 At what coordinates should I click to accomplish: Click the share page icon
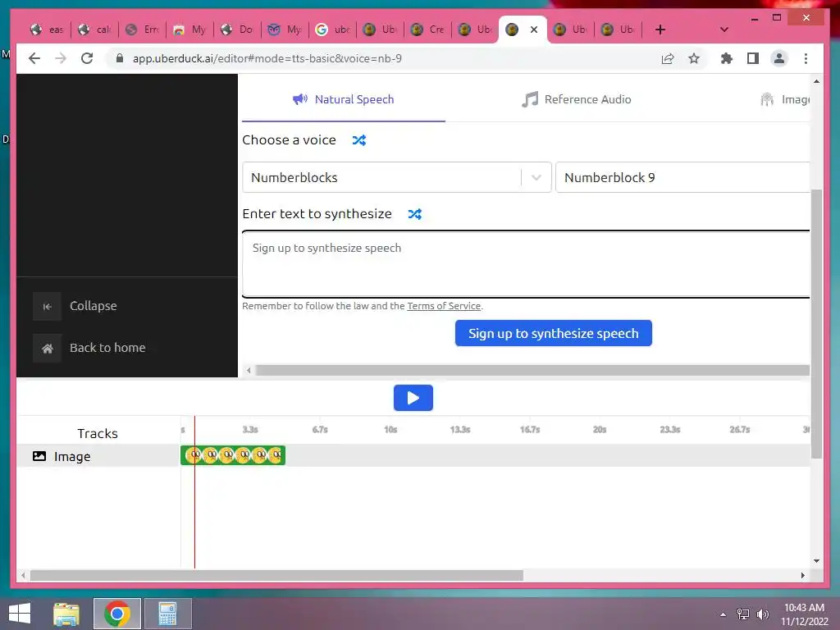coord(668,58)
